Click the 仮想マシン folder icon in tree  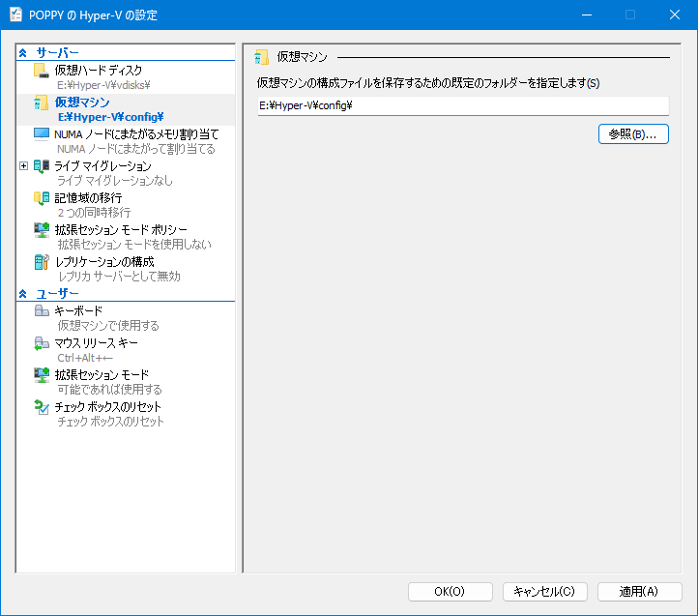[42, 103]
